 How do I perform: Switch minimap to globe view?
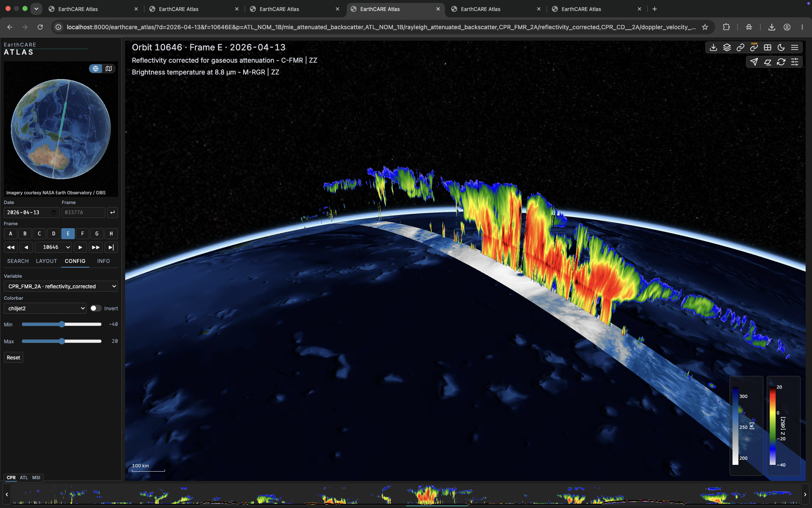pos(96,69)
